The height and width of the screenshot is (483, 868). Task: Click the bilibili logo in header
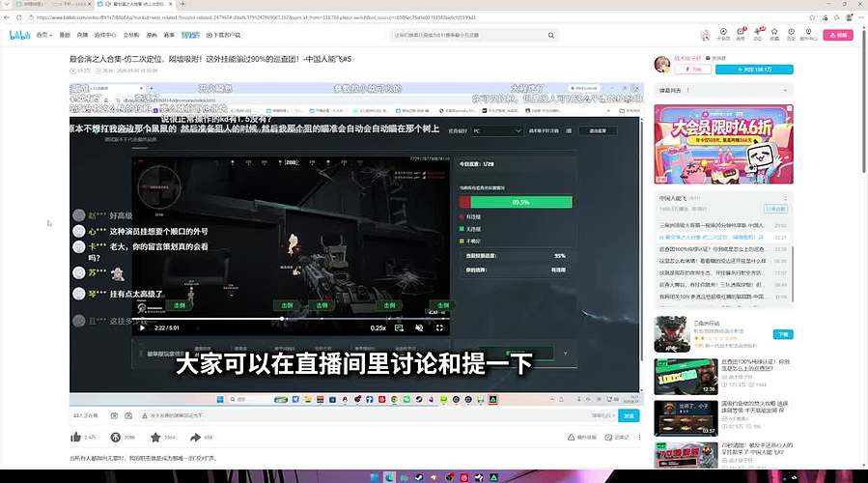(x=19, y=35)
